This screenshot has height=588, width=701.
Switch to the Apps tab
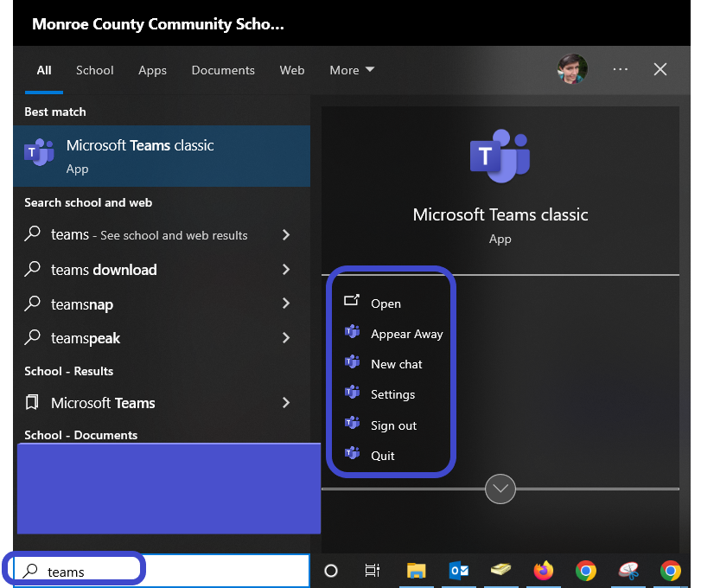coord(152,70)
